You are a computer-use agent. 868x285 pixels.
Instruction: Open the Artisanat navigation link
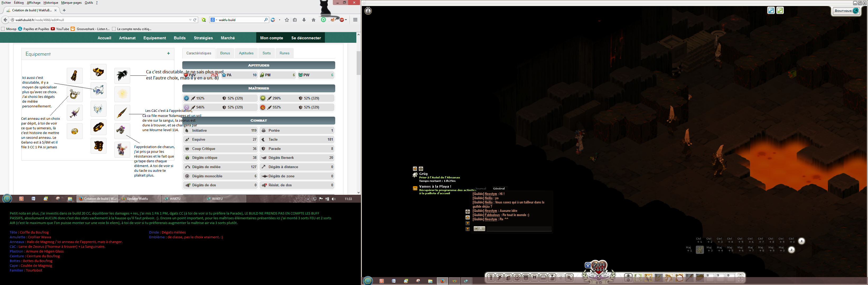(127, 38)
